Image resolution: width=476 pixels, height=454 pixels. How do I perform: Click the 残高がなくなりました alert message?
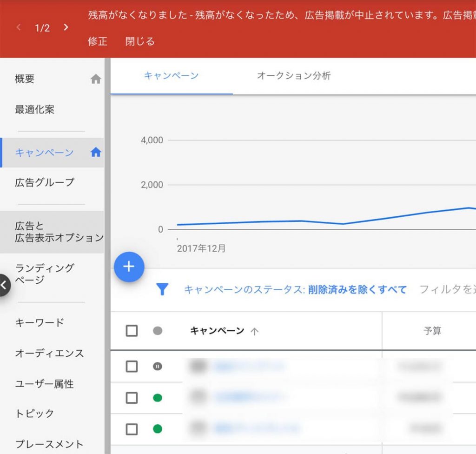[x=282, y=15]
